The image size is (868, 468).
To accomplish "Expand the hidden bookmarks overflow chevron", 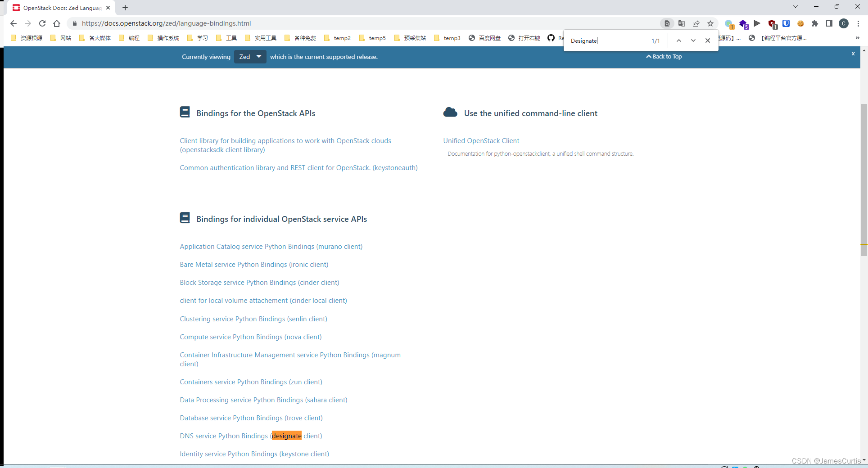I will point(858,38).
